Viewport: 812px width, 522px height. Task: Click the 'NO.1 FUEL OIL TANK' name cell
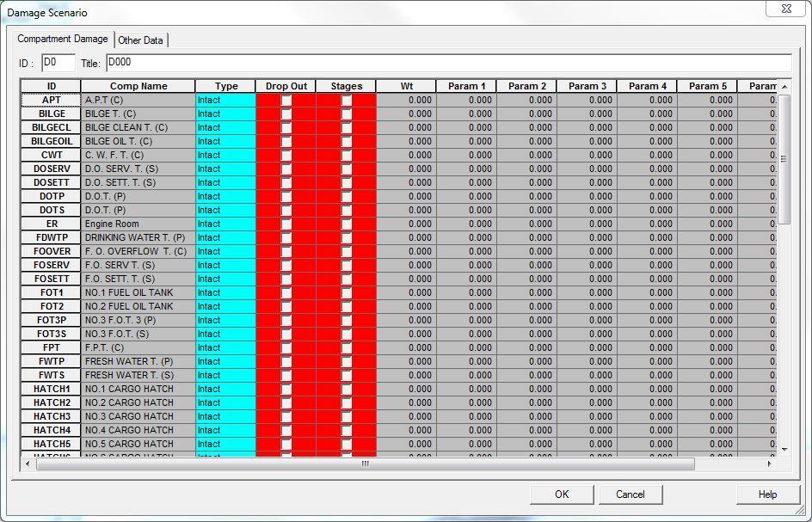(x=138, y=292)
